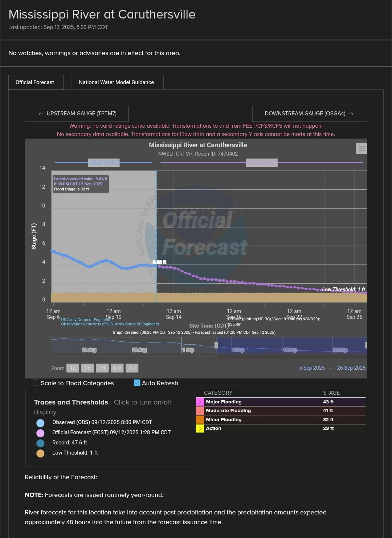Open the chart hamburger menu icon
This screenshot has width=392, height=538.
tap(362, 148)
